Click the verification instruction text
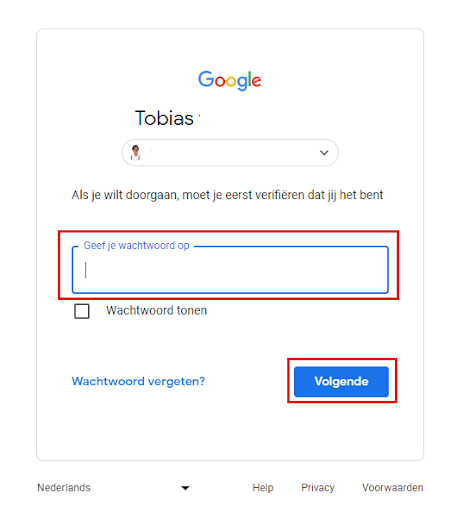Viewport: 463px width, 512px height. [x=227, y=195]
